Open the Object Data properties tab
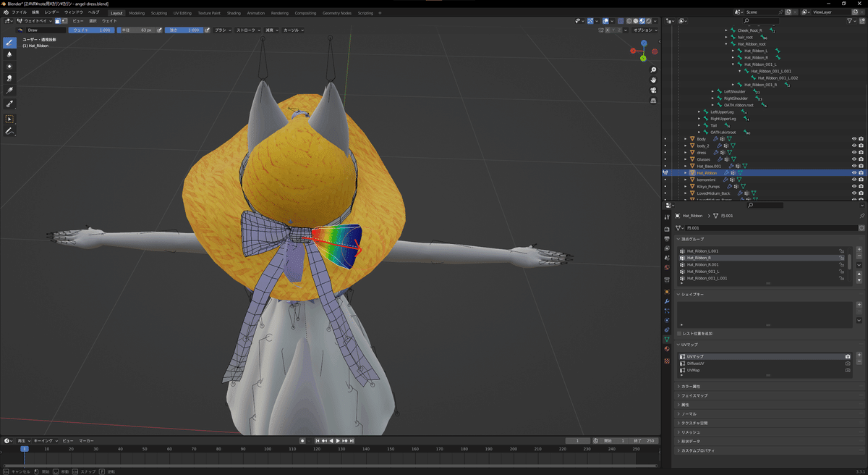868x475 pixels. (x=667, y=339)
